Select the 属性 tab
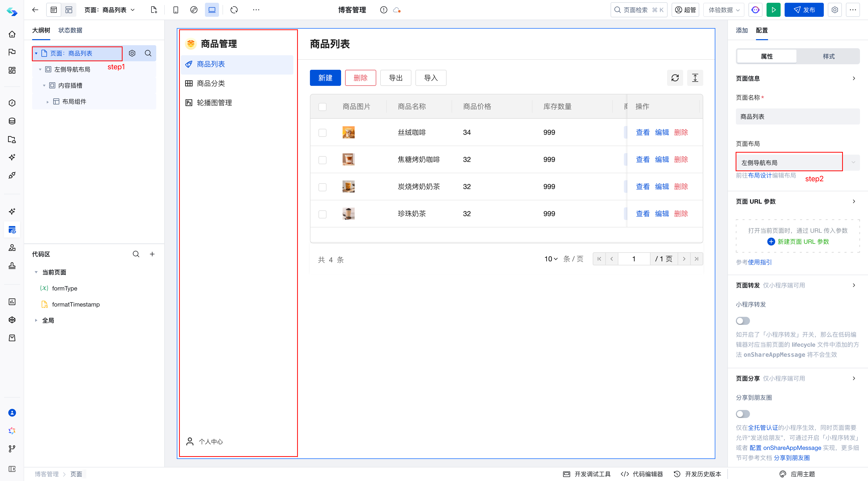This screenshot has height=481, width=868. (x=767, y=56)
